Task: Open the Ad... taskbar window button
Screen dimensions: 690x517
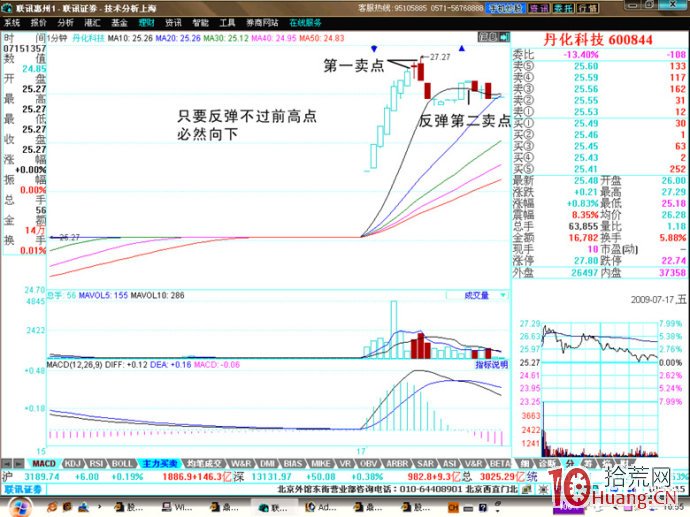Action: pyautogui.click(x=322, y=508)
